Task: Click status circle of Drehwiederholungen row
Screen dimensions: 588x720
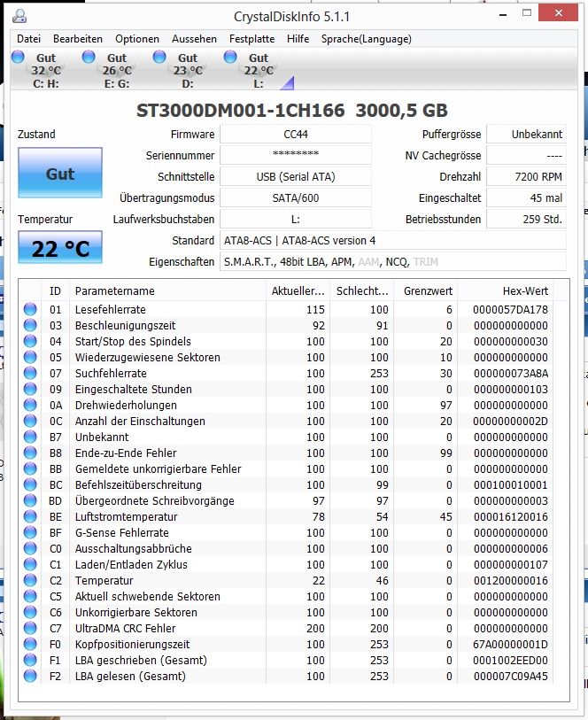Action: coord(30,405)
